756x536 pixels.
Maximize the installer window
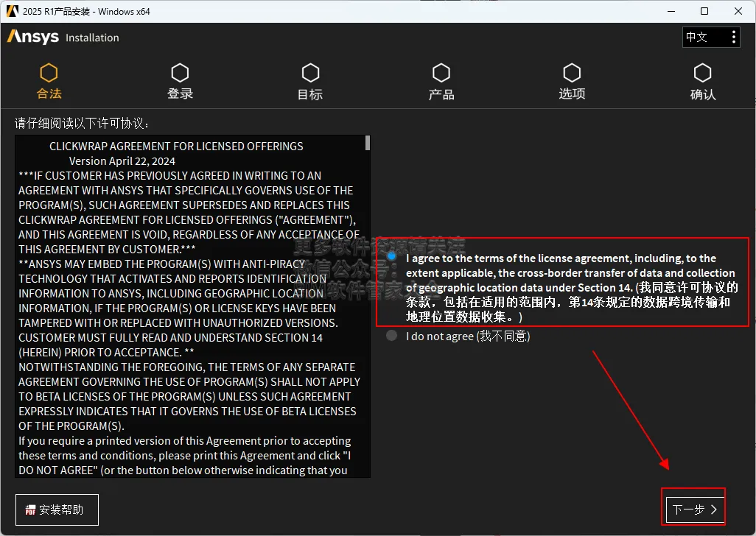click(704, 11)
